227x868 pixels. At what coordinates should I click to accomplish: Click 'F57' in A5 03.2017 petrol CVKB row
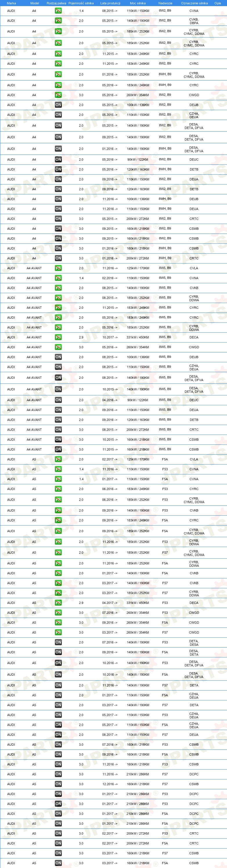click(x=165, y=583)
